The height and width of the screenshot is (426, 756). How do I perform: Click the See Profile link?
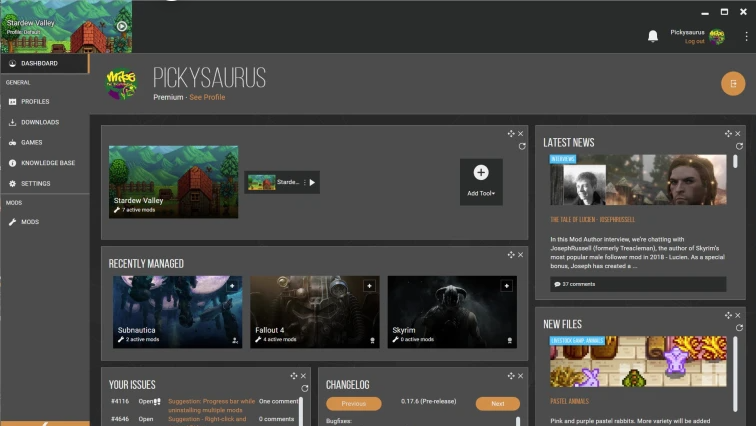click(x=207, y=97)
